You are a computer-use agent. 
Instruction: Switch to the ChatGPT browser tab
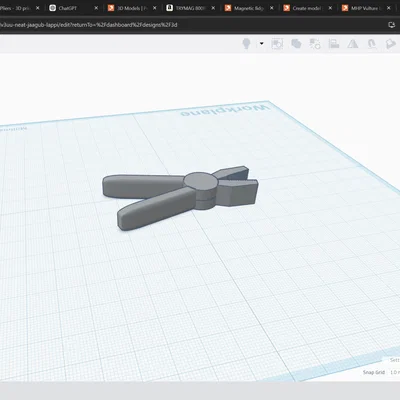coord(68,8)
